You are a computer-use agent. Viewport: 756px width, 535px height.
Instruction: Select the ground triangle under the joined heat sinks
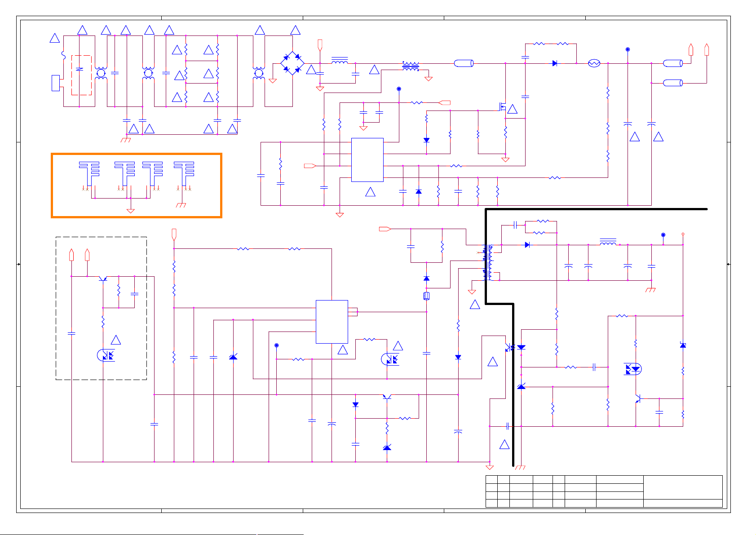pyautogui.click(x=131, y=211)
